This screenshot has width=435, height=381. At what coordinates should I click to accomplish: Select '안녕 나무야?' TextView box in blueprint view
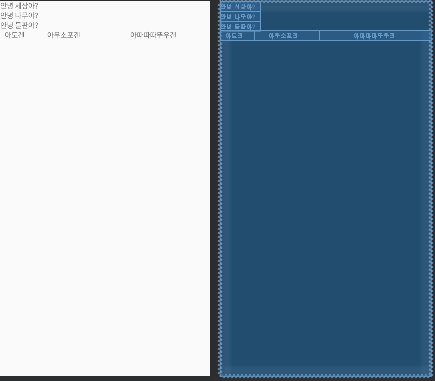[240, 16]
